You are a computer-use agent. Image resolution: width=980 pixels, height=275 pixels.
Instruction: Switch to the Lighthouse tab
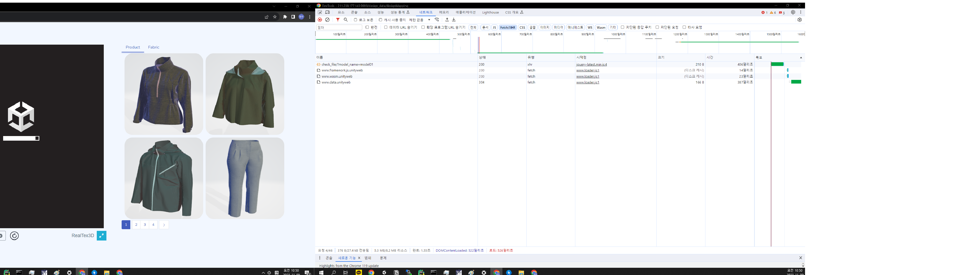[x=490, y=13]
